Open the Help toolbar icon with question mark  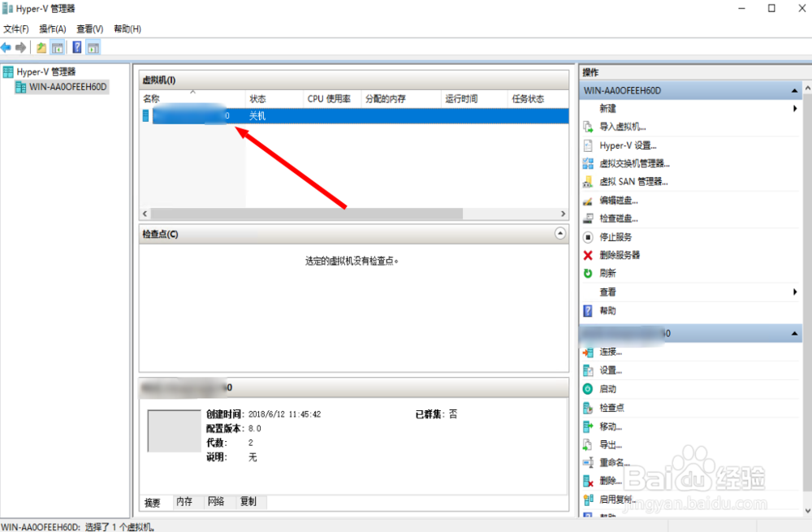click(76, 48)
